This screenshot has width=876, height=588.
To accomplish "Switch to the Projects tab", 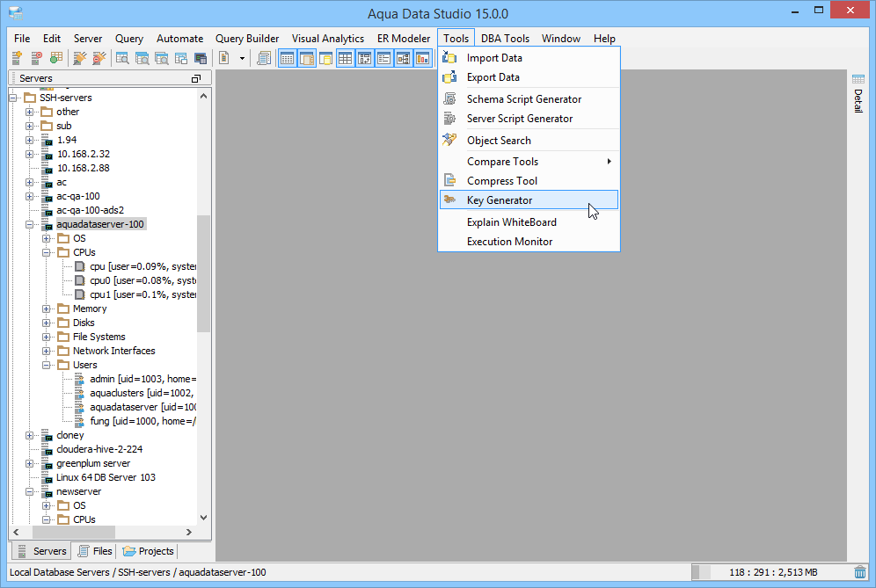I will [148, 551].
